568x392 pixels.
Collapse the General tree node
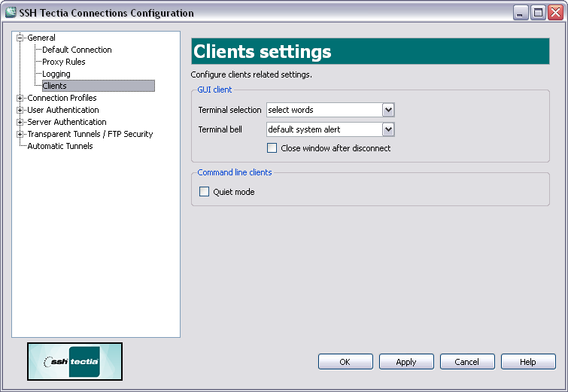(x=20, y=38)
